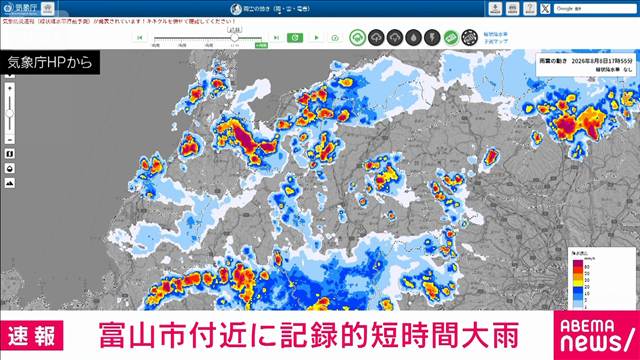Viewport: 640px width, 360px height.
Task: Collapse the panel above the zoom control
Action: tap(10, 76)
